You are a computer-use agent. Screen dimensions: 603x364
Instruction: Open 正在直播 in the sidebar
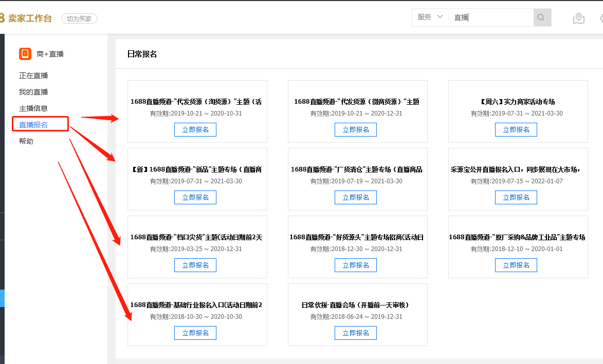point(33,75)
